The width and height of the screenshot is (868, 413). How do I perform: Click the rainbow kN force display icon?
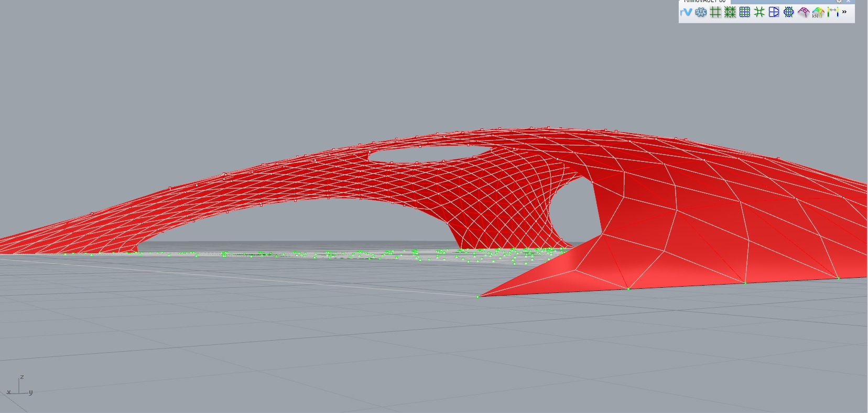(818, 13)
